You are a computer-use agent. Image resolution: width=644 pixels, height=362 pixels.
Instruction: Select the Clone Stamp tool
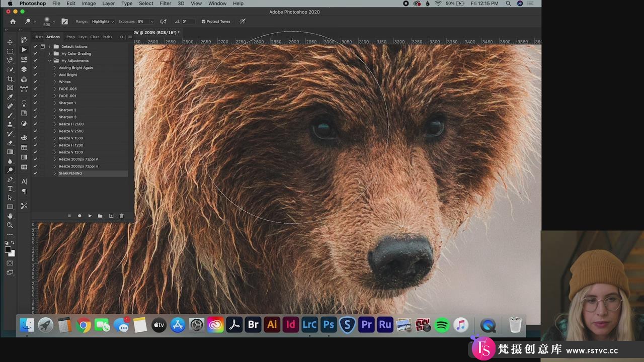coord(10,125)
